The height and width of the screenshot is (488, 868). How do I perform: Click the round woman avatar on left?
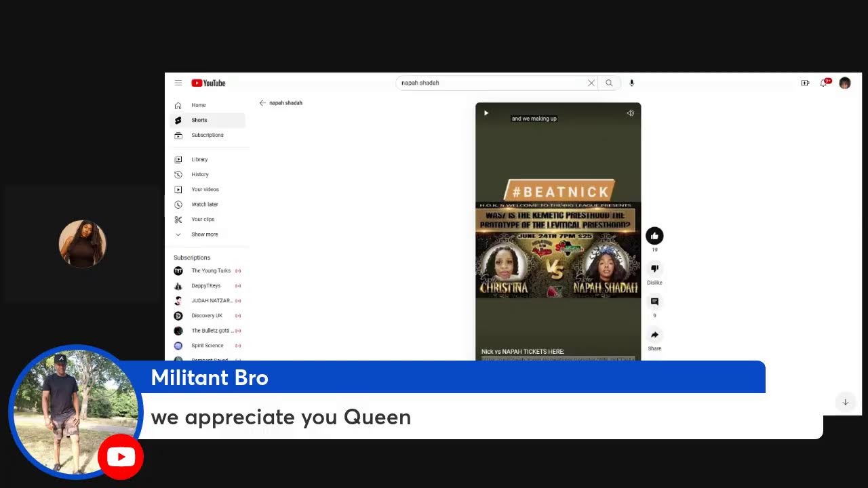(82, 243)
